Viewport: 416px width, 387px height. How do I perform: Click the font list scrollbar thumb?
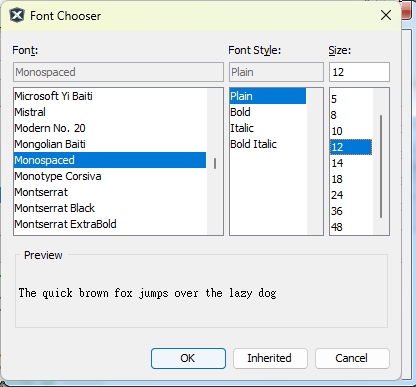pos(215,163)
